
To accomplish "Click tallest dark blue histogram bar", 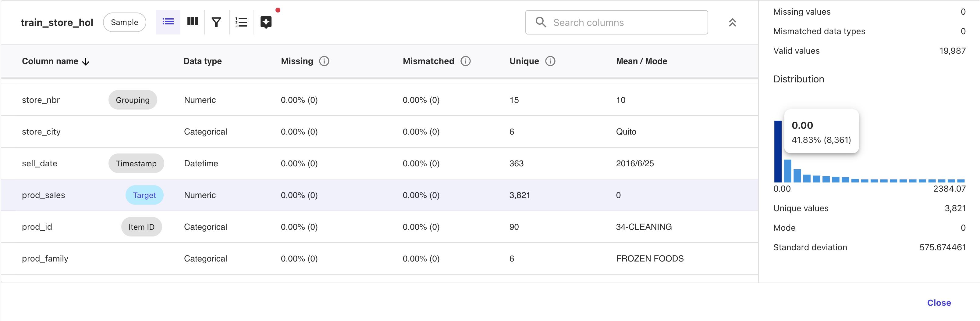I will coord(778,152).
